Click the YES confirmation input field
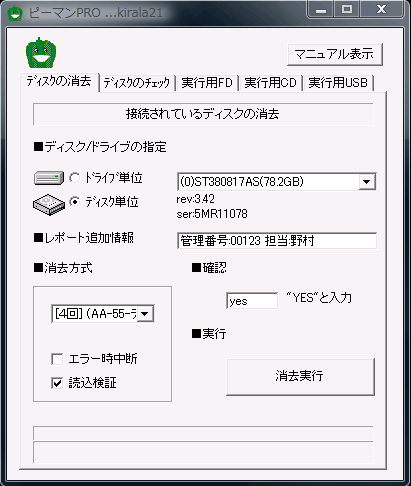 (x=252, y=301)
